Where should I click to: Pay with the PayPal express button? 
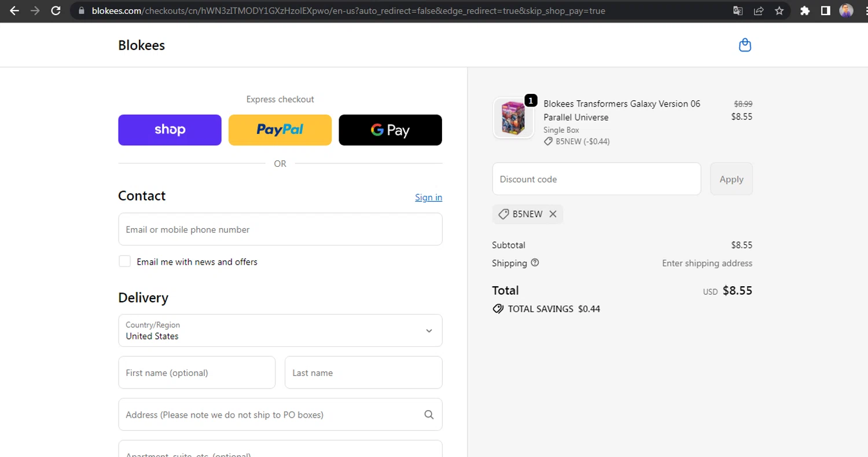280,130
